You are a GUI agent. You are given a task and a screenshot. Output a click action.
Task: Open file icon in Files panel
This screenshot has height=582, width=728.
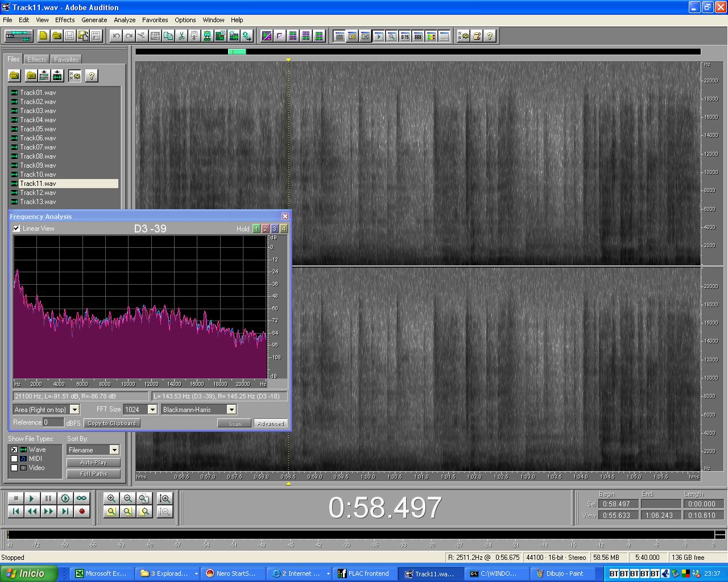(15, 76)
